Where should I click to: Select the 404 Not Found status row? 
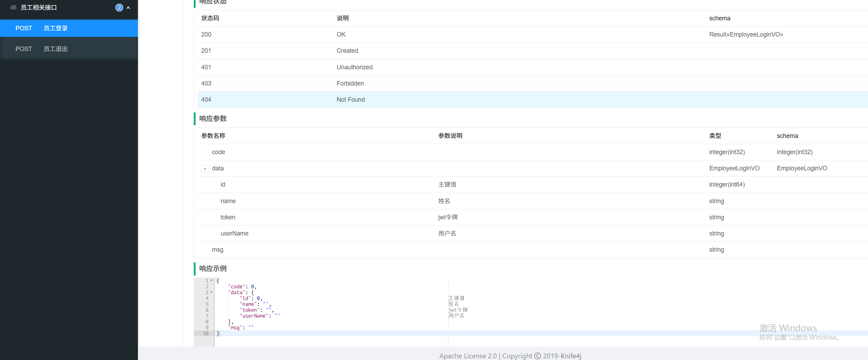(x=350, y=100)
